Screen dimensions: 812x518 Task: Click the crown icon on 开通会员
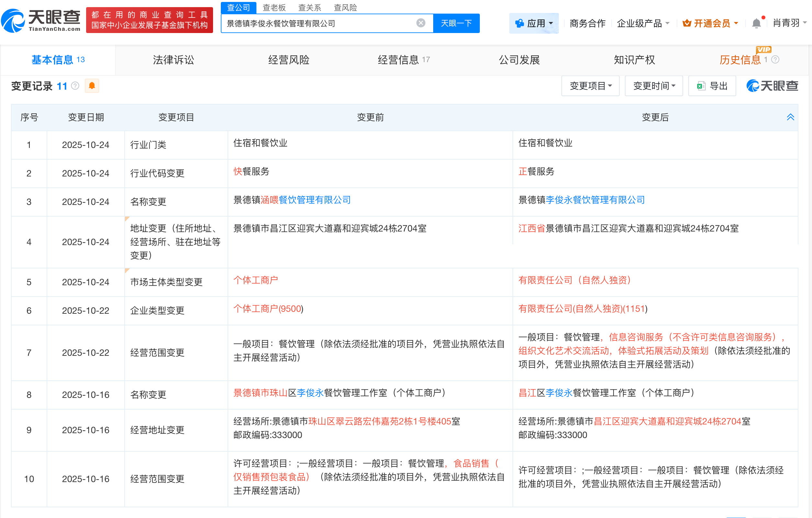point(687,23)
